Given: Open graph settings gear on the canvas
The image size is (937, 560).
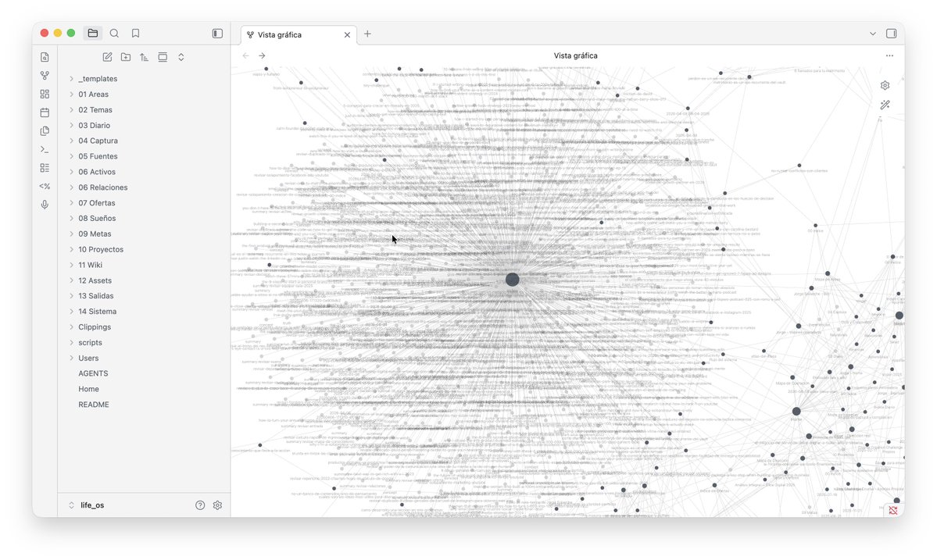Looking at the screenshot, I should coord(885,85).
